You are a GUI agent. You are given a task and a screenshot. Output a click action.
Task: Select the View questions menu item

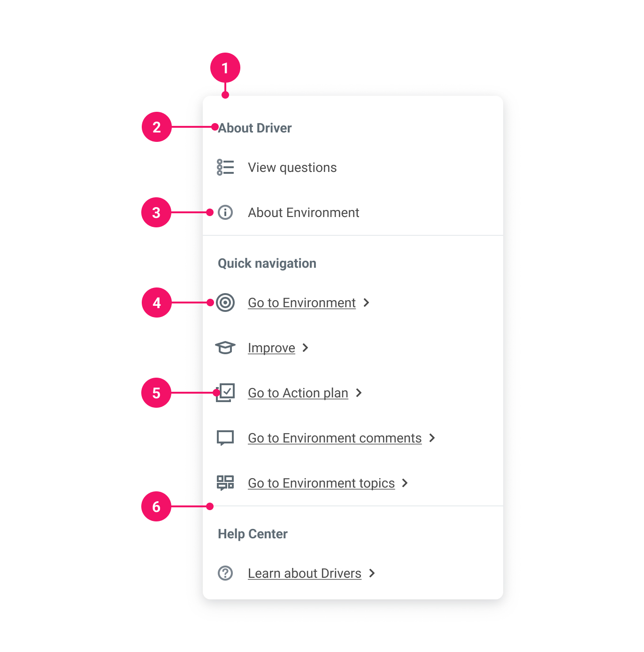[292, 168]
